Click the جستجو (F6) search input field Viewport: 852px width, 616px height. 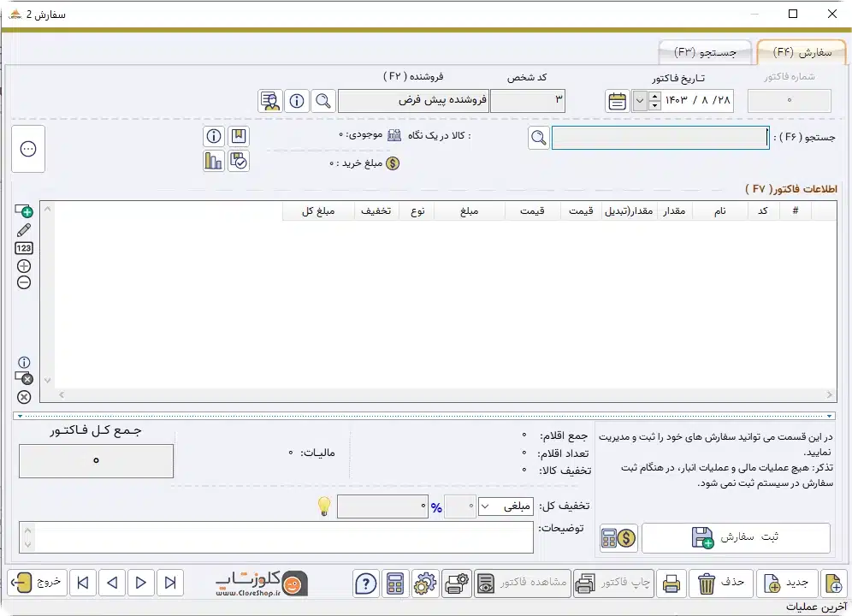660,138
